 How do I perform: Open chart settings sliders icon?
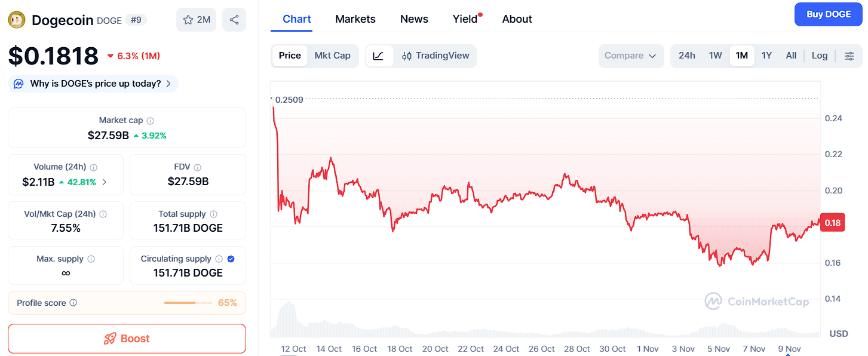coord(849,56)
